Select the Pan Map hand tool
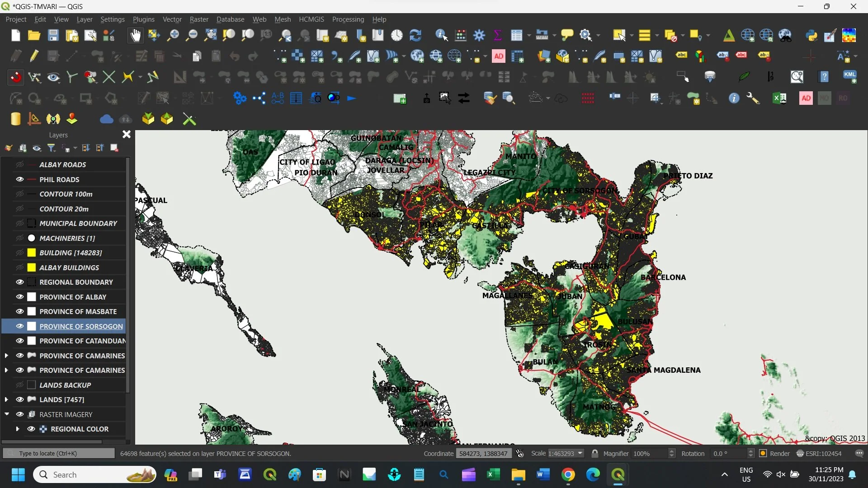Image resolution: width=868 pixels, height=488 pixels. click(135, 35)
